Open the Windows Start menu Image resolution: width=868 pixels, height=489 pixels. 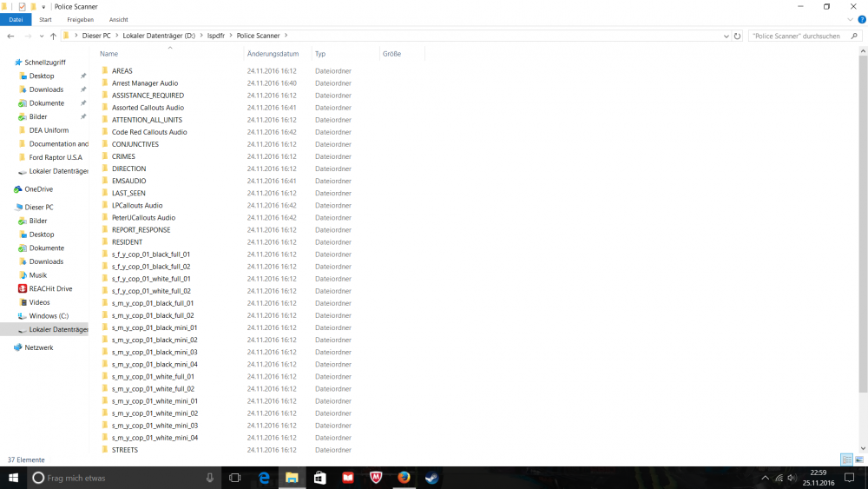point(13,478)
